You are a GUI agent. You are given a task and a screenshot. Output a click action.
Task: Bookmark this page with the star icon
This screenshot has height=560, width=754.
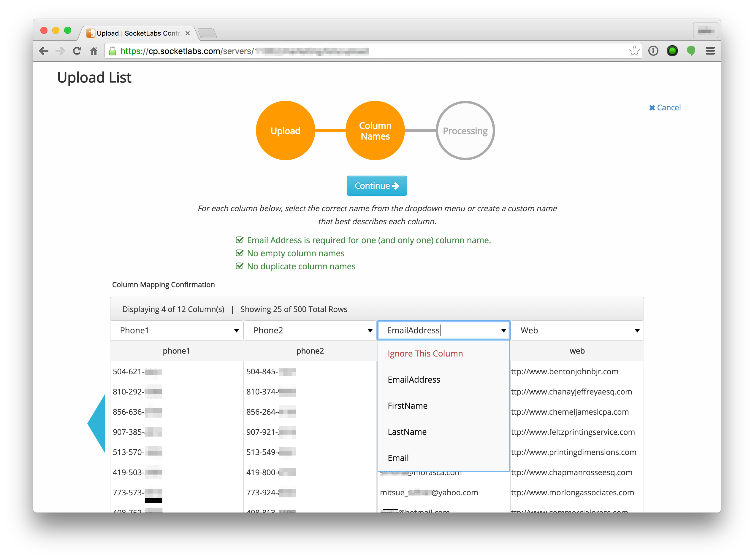point(634,51)
